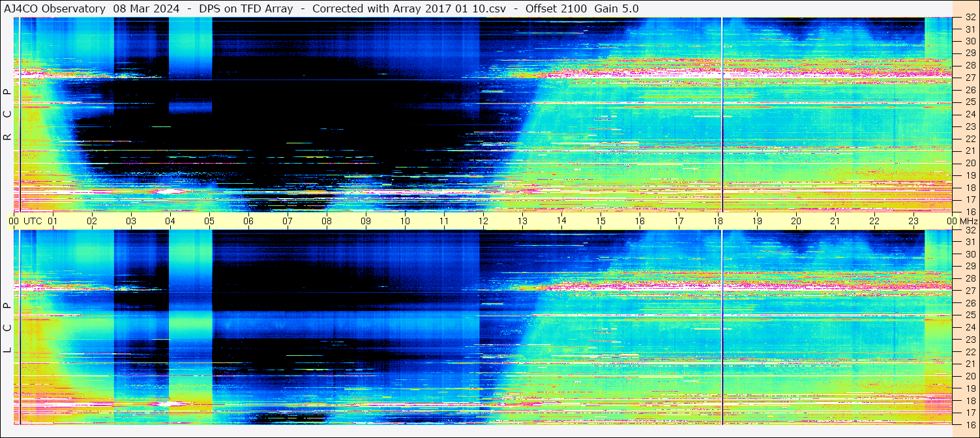Click the 27 MHz label on the RCP frequency scale

[x=970, y=78]
